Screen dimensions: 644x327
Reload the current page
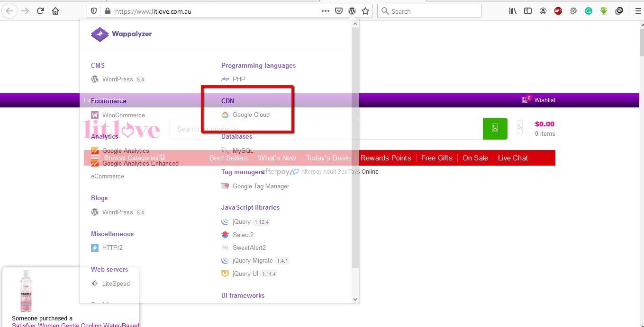40,11
